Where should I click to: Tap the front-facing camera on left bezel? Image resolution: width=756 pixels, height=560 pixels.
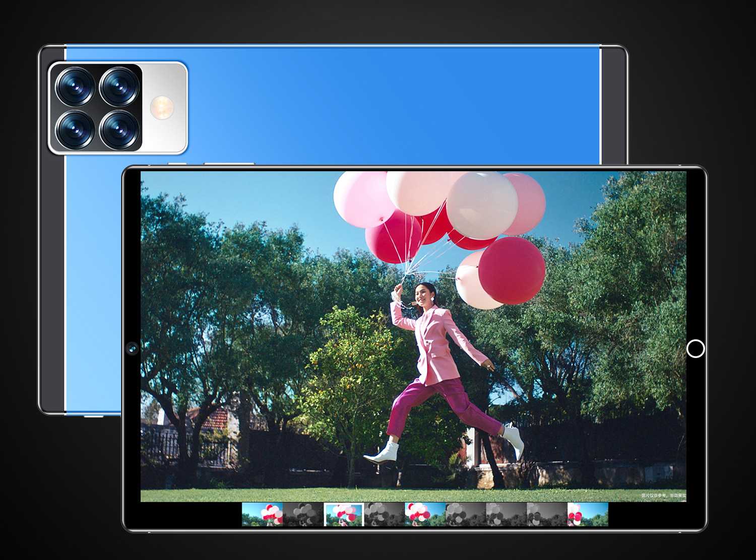(x=132, y=348)
